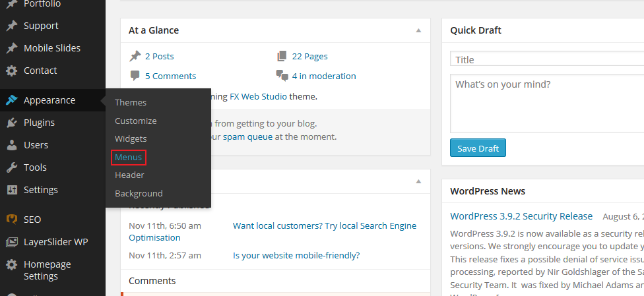Click the Support pin icon
Viewport: 644px width, 296px height.
pos(11,26)
